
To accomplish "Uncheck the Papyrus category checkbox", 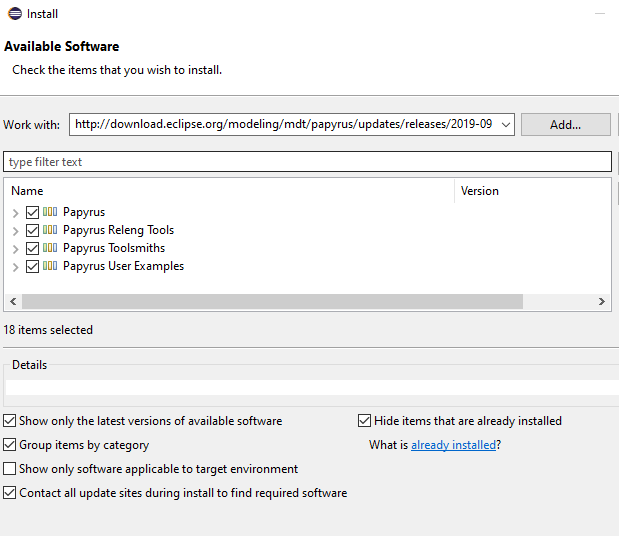I will (x=33, y=212).
